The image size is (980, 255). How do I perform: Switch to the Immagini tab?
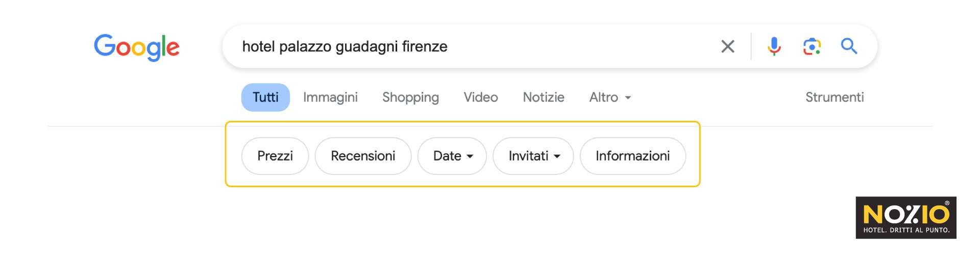[330, 97]
